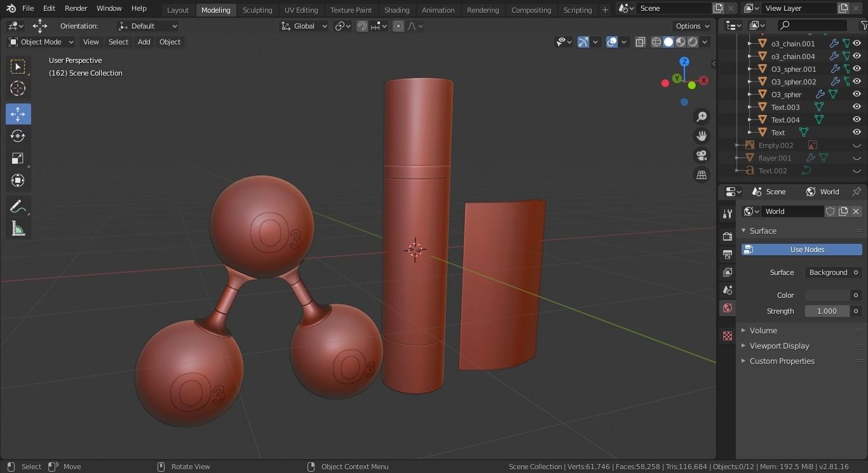Viewport: 868px width, 473px height.
Task: Switch perspective/orthographic grid icon
Action: [702, 175]
